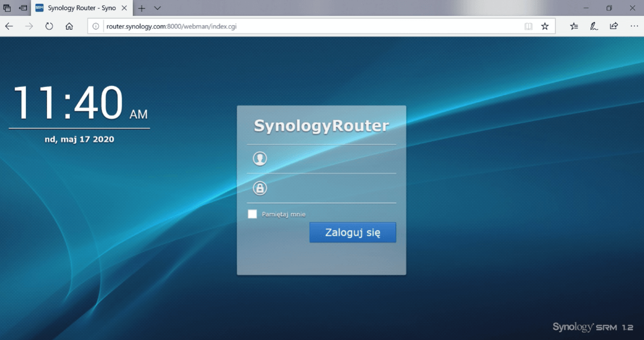
Task: Open Reading view book icon
Action: [x=528, y=26]
